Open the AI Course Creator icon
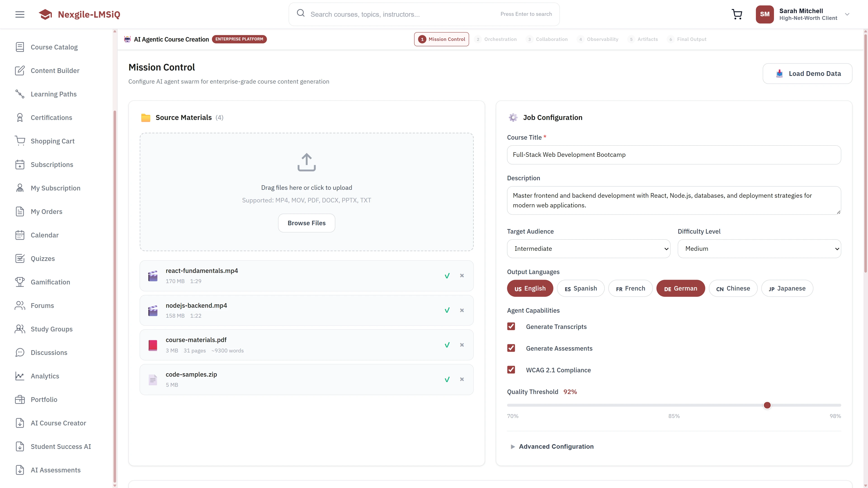Viewport: 868px width, 488px height. pyautogui.click(x=20, y=423)
